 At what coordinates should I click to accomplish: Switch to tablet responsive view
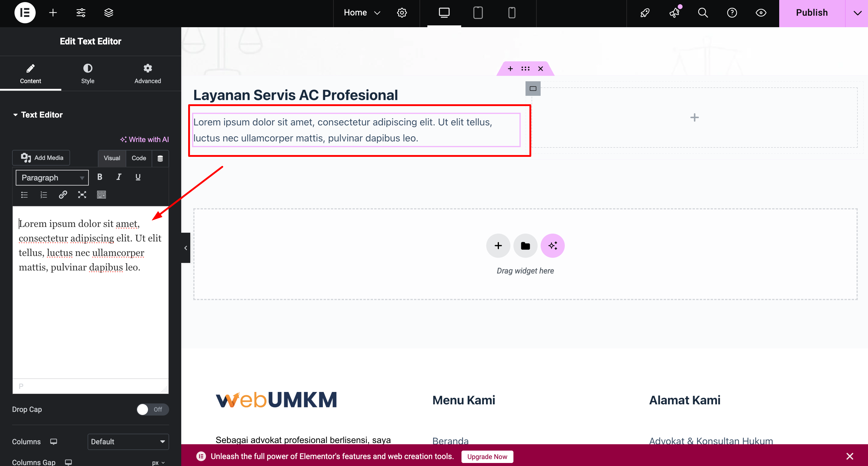(478, 13)
